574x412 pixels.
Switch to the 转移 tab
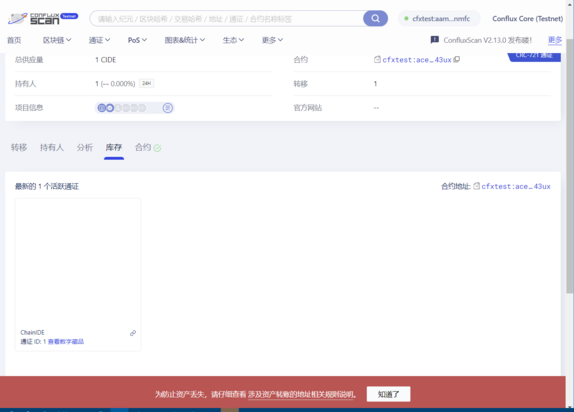click(19, 147)
